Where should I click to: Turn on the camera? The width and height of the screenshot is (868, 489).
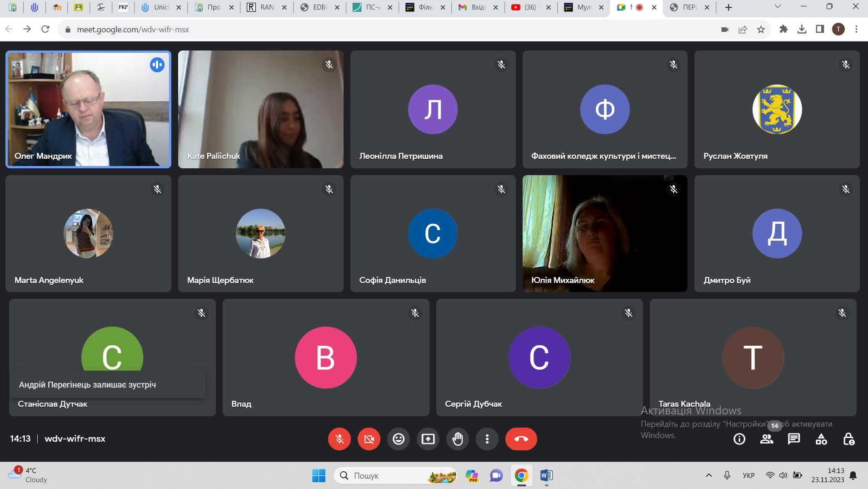(369, 439)
